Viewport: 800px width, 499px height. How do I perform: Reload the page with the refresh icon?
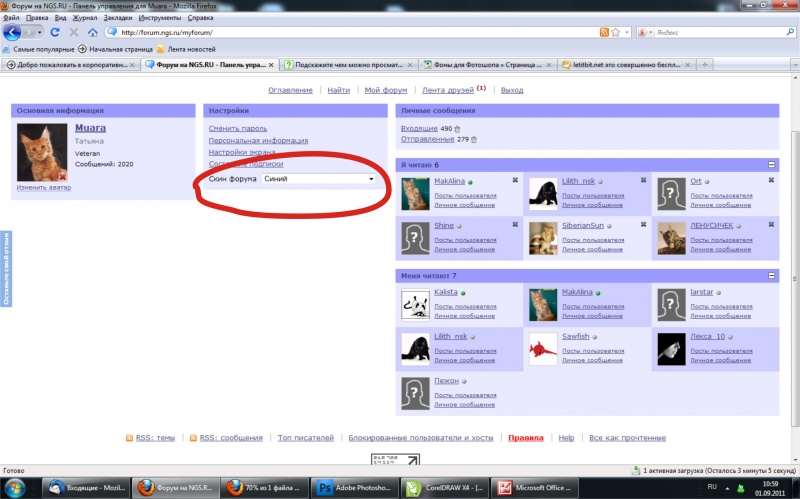[55, 32]
